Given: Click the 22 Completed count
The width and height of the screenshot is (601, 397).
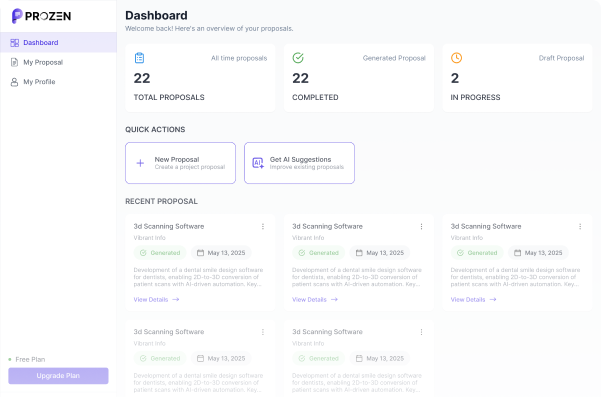Looking at the screenshot, I should 300,79.
